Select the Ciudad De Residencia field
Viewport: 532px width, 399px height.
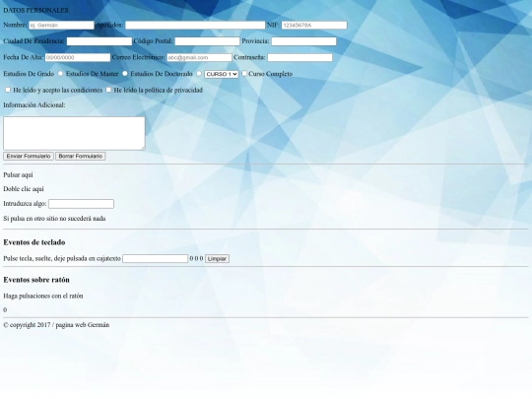(x=100, y=41)
